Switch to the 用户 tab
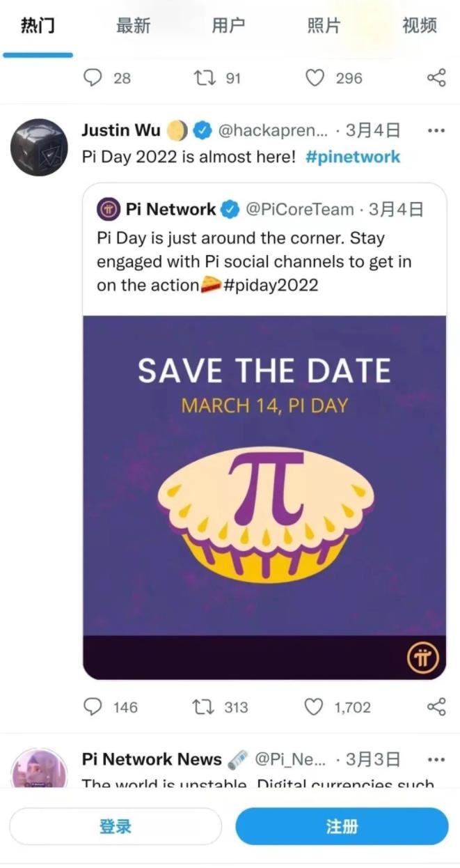460x868 pixels. 228,26
